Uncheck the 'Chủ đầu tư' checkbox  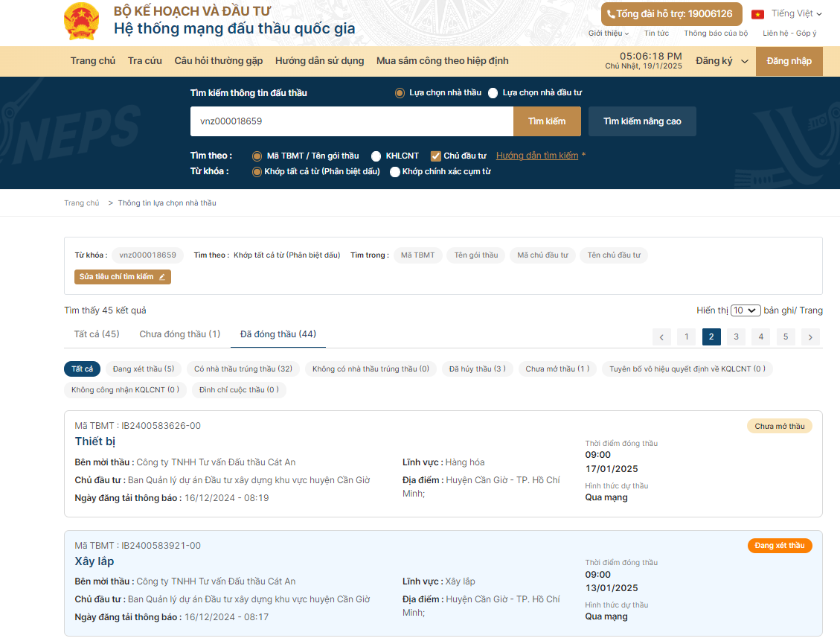pyautogui.click(x=436, y=156)
